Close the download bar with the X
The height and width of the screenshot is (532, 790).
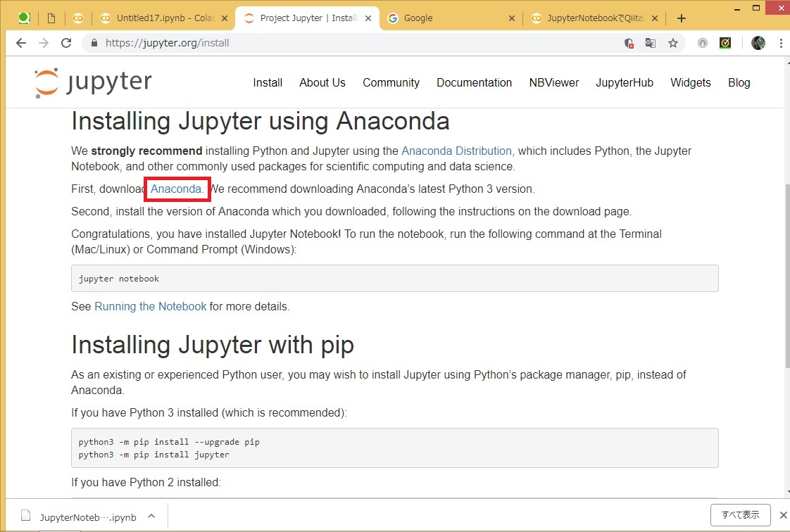point(782,515)
